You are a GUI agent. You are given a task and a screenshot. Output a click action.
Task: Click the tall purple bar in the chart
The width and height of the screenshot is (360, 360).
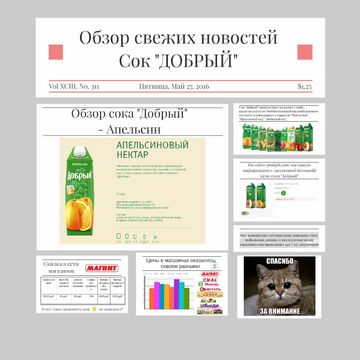pyautogui.click(x=177, y=294)
